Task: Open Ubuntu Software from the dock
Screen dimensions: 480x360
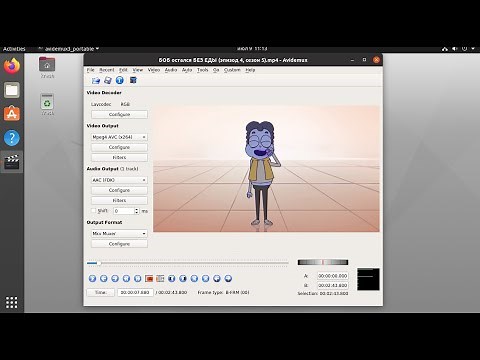Action: pyautogui.click(x=12, y=114)
